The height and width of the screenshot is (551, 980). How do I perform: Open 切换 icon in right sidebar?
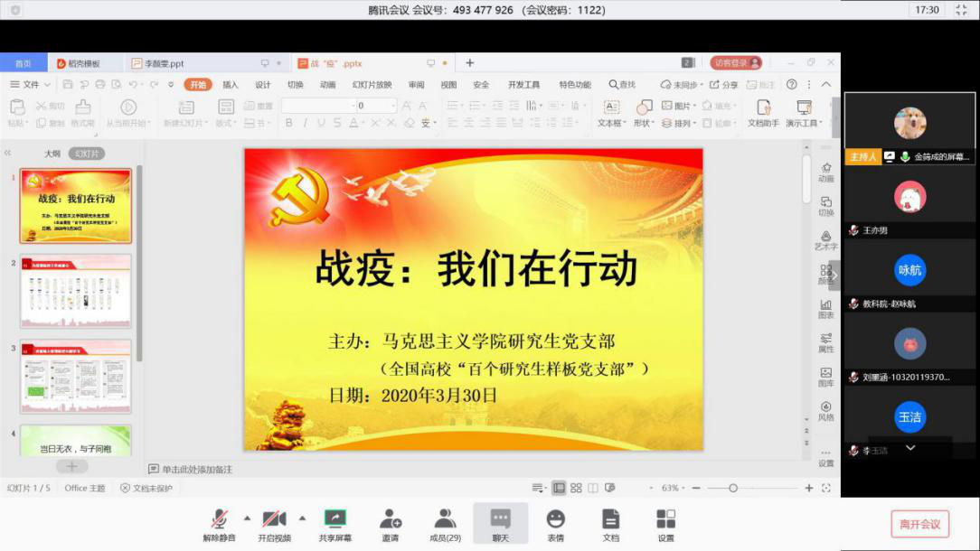tap(825, 206)
